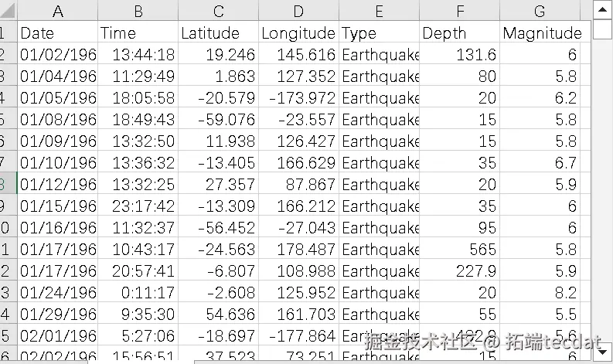Select the time cell 13:44:18
Viewport: 613px width, 364px height.
(x=138, y=53)
